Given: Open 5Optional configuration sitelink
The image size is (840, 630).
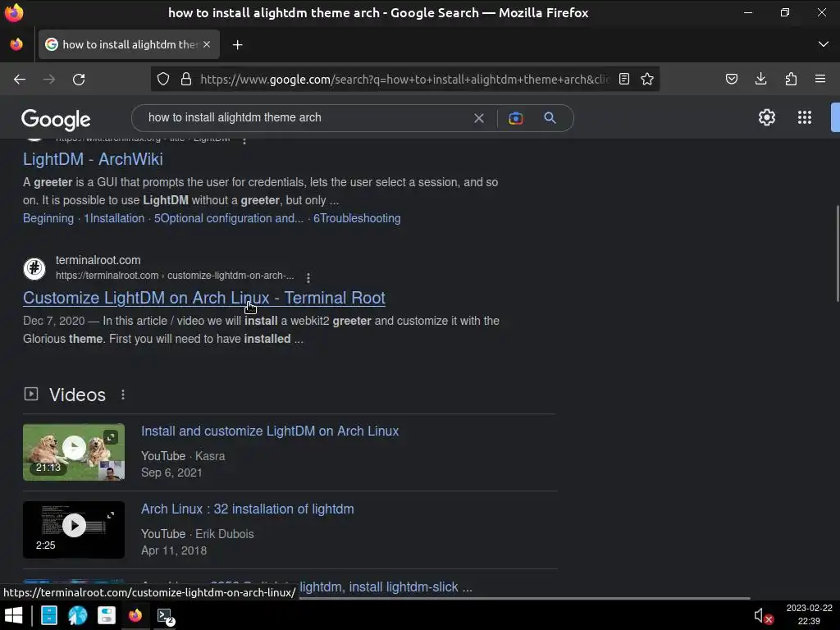Looking at the screenshot, I should (x=229, y=218).
